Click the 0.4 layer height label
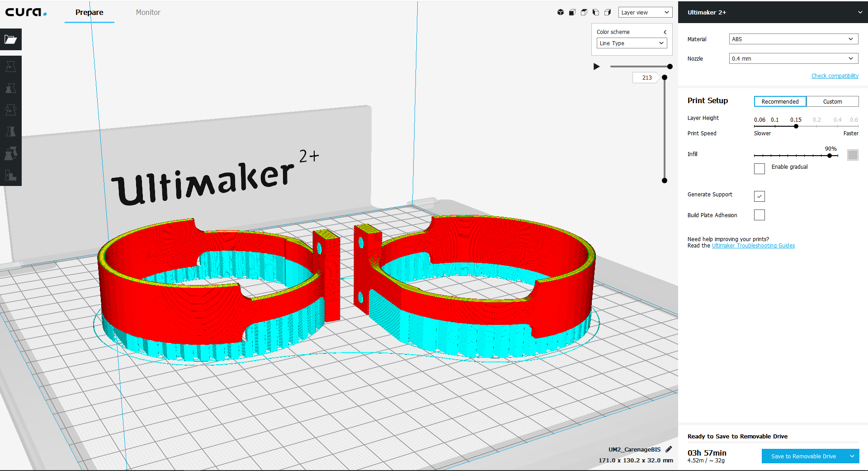The image size is (868, 471). tap(837, 120)
